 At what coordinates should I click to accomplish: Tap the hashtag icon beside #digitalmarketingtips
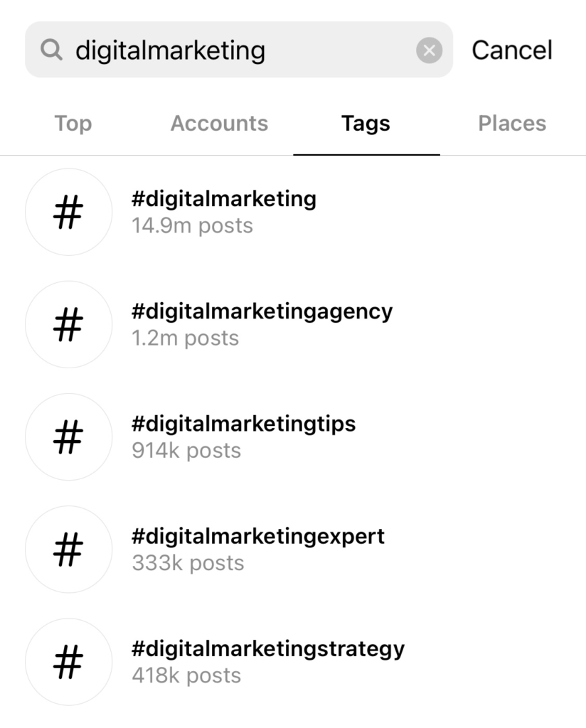(x=69, y=437)
